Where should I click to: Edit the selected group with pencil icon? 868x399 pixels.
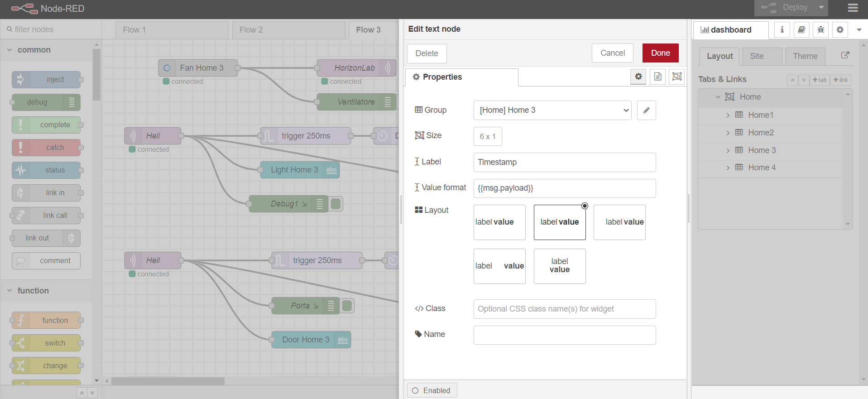(x=646, y=110)
